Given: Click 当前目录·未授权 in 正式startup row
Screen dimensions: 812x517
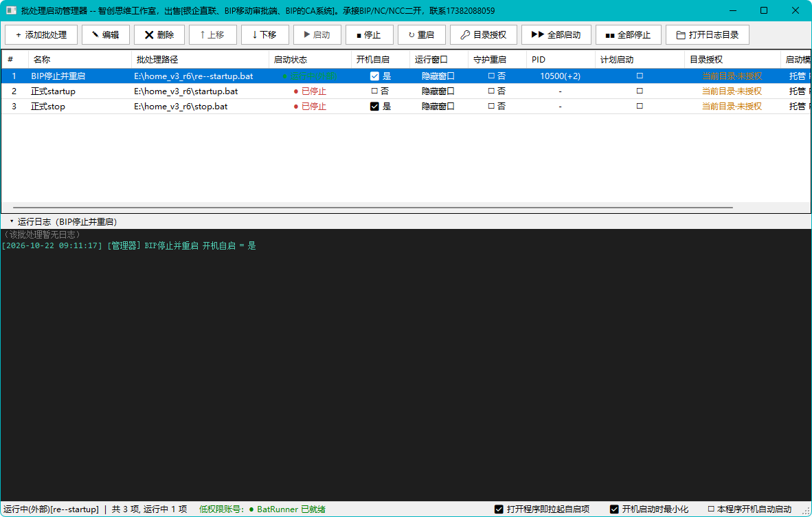Looking at the screenshot, I should pyautogui.click(x=732, y=91).
